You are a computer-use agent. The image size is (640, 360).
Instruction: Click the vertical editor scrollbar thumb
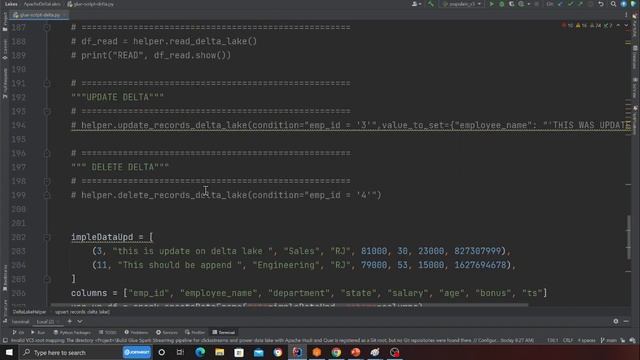click(629, 237)
